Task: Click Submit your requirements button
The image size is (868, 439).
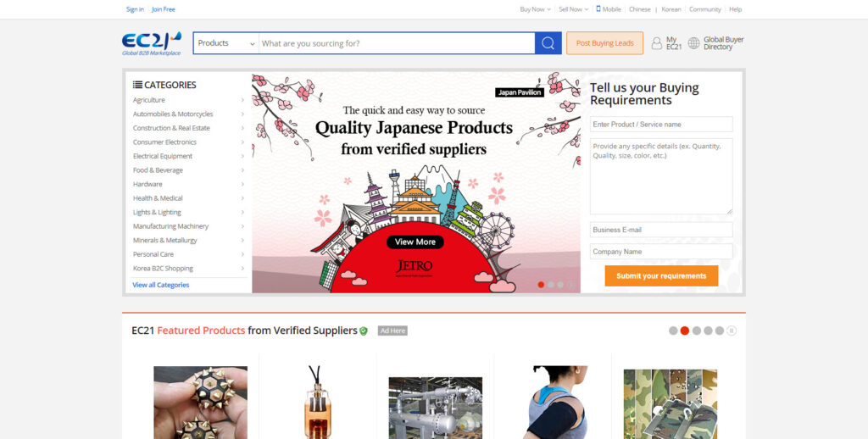Action: [661, 275]
